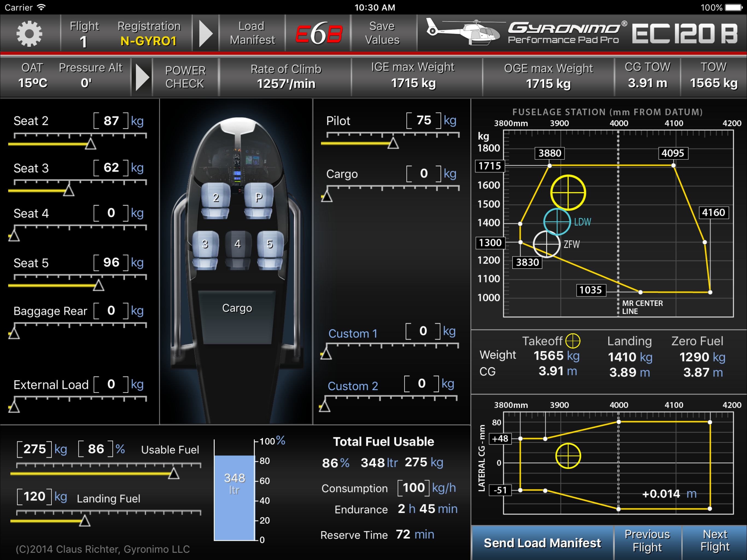Open the E6B flight computer

[x=319, y=33]
